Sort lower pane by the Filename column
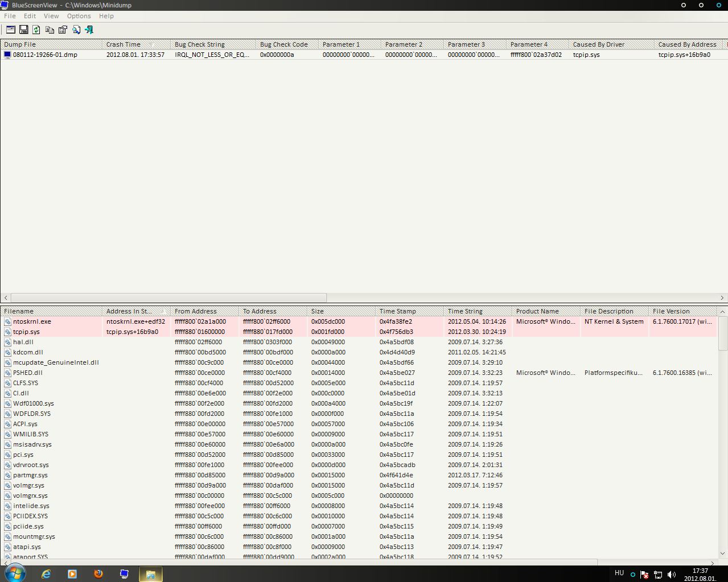Image resolution: width=728 pixels, height=582 pixels. (x=51, y=311)
